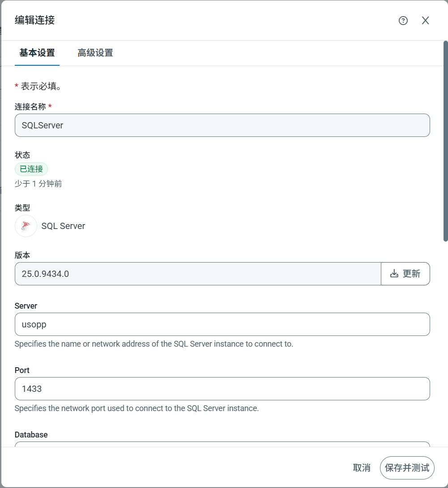448x488 pixels.
Task: Click the 已连接 status badge
Action: (31, 169)
